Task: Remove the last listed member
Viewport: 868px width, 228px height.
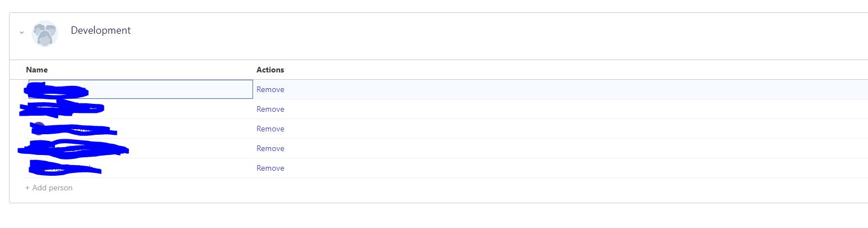Action: coord(270,168)
